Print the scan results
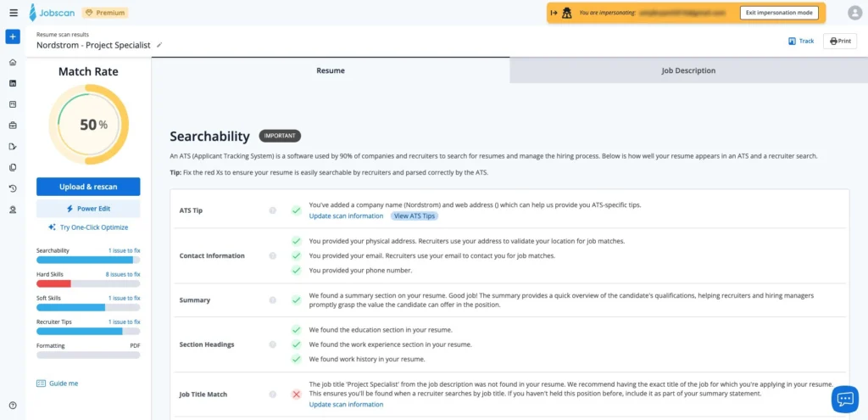This screenshot has height=420, width=868. (x=840, y=41)
